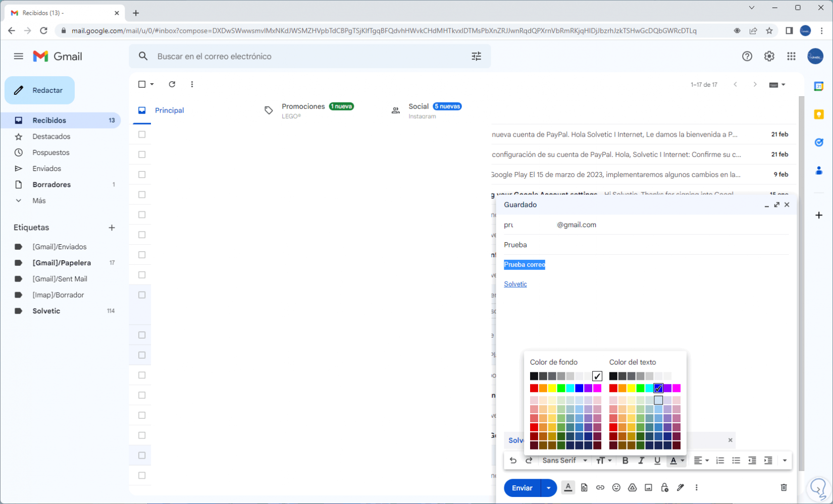This screenshot has width=833, height=504.
Task: Refresh the inbox
Action: (172, 84)
